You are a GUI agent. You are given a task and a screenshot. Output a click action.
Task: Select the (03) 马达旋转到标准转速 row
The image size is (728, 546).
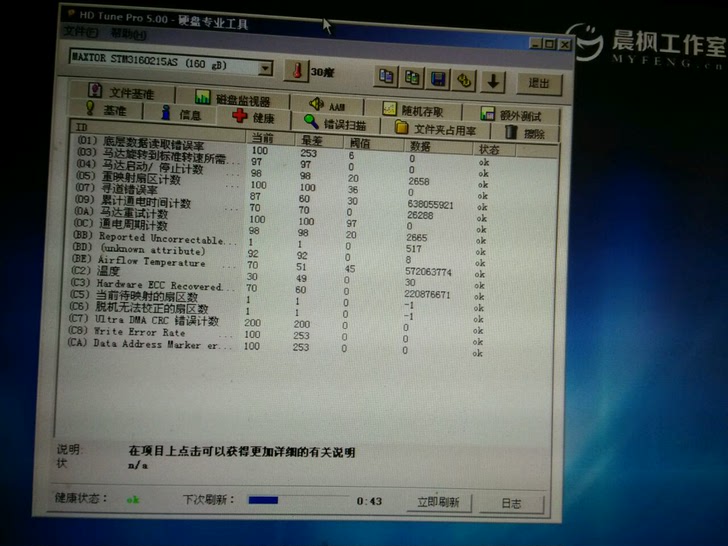coord(282,162)
